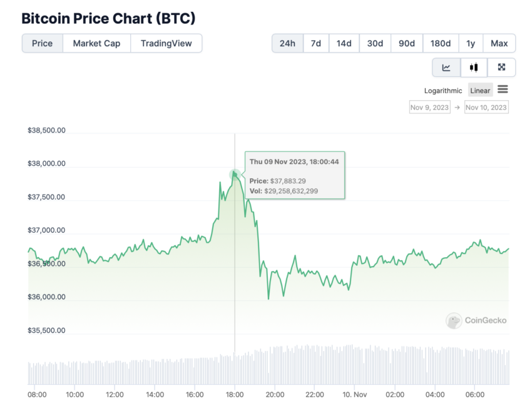532x411 pixels.
Task: Switch to the TradingView tab
Action: pos(166,43)
